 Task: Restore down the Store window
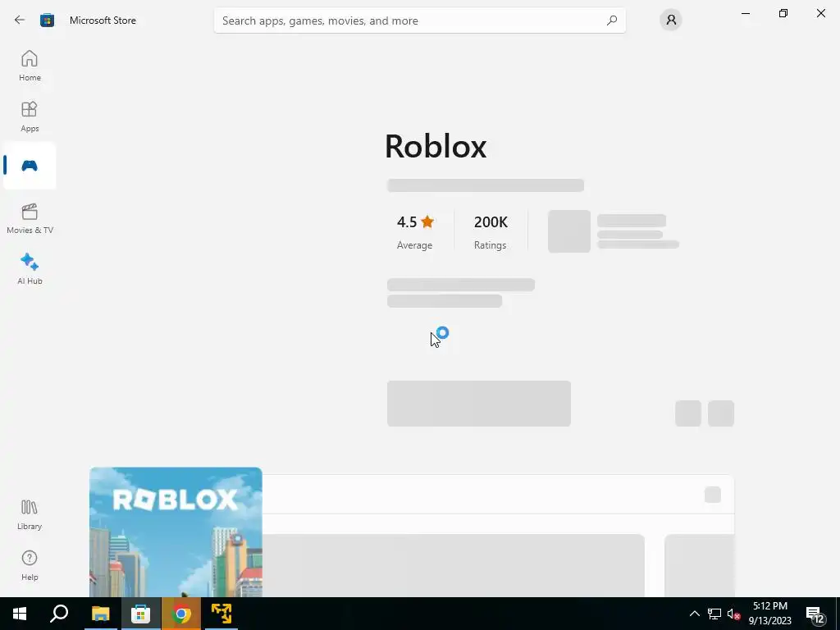(783, 13)
